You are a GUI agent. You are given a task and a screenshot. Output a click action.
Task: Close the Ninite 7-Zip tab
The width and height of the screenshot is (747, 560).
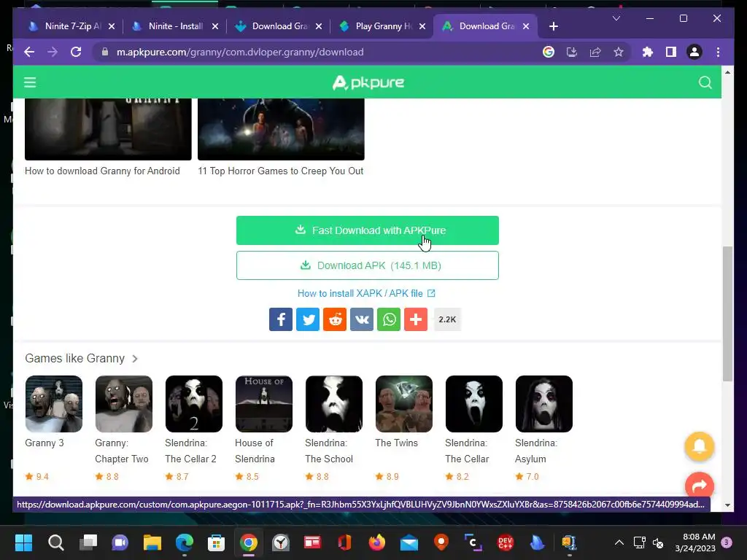(112, 26)
